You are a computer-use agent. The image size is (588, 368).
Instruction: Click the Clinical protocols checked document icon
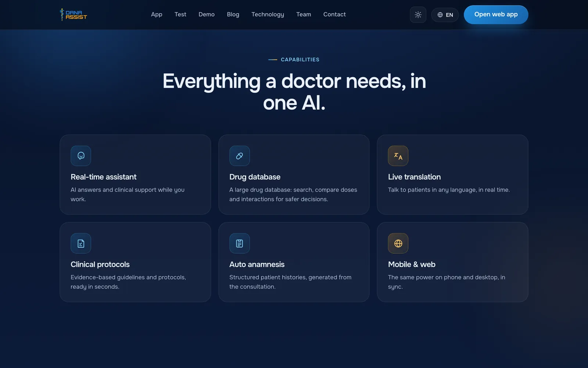point(81,243)
